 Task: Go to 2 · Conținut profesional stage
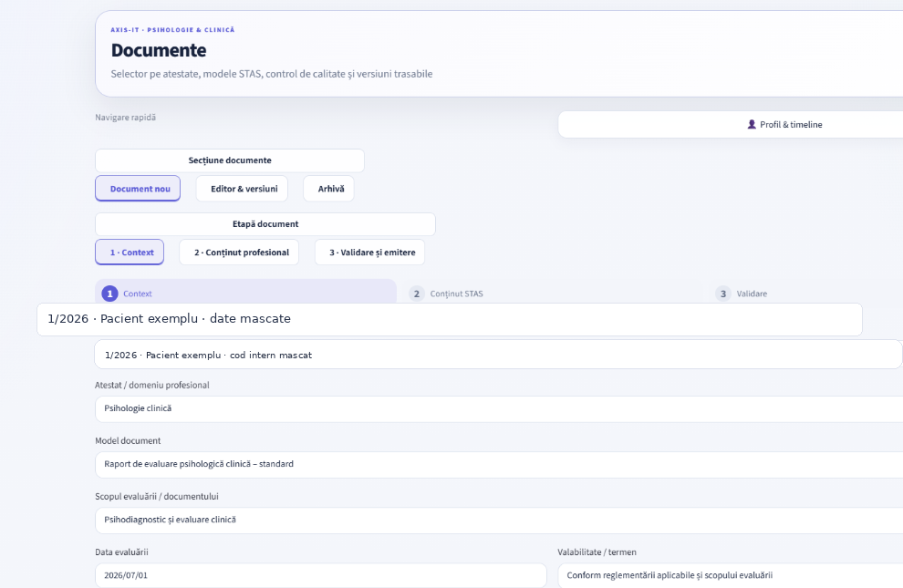(x=239, y=252)
